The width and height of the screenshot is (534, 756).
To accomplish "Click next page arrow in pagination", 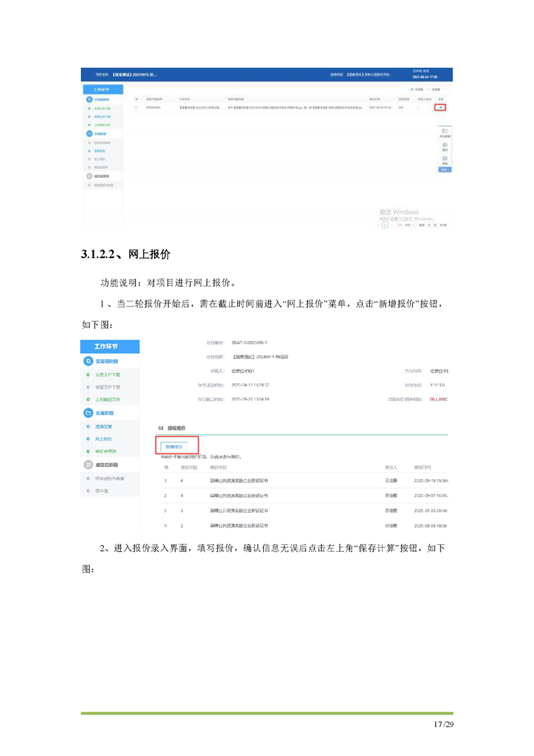I will click(x=393, y=224).
